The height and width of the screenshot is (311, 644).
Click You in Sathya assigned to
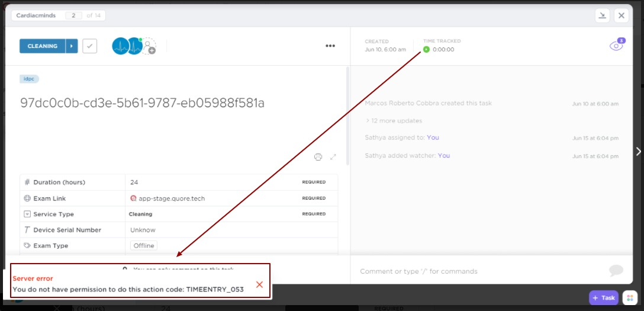433,137
